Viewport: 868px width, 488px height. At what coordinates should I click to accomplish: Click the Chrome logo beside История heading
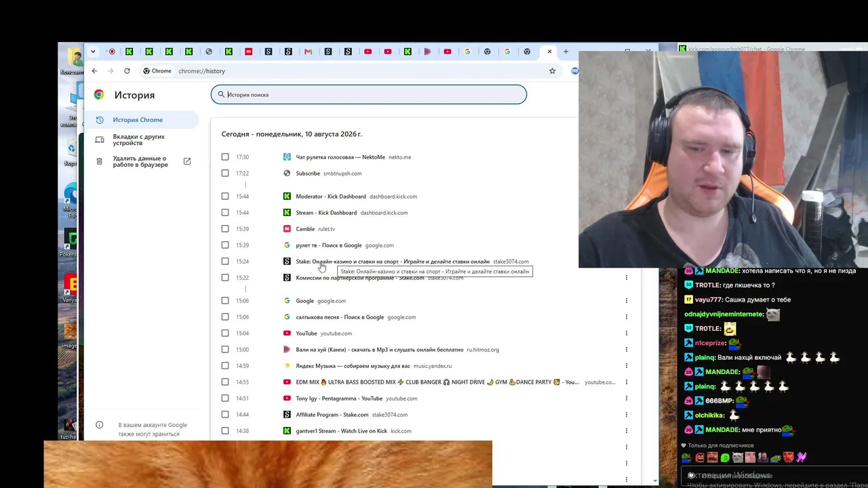coord(99,95)
